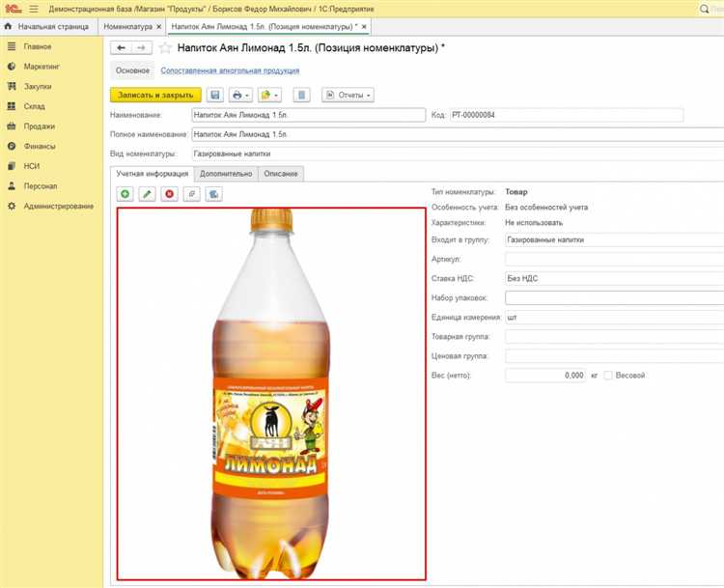Image resolution: width=724 pixels, height=588 pixels.
Task: Click the Полное наименование field
Action: click(458, 134)
